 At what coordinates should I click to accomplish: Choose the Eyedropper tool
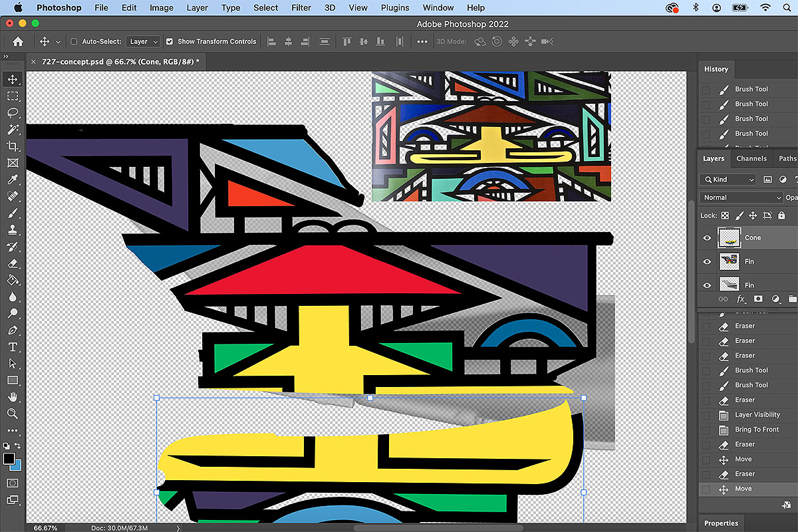(13, 180)
